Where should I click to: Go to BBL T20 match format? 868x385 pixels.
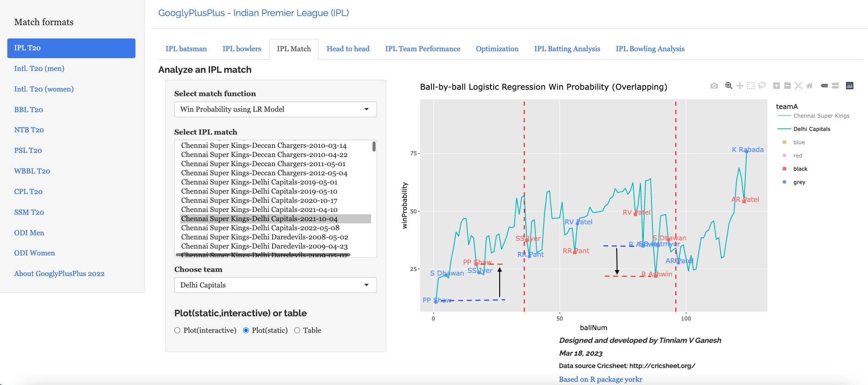coord(28,110)
